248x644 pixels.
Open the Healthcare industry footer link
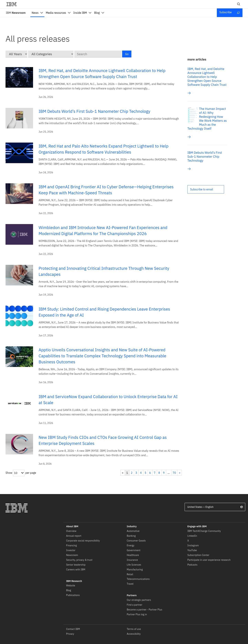tap(133, 555)
